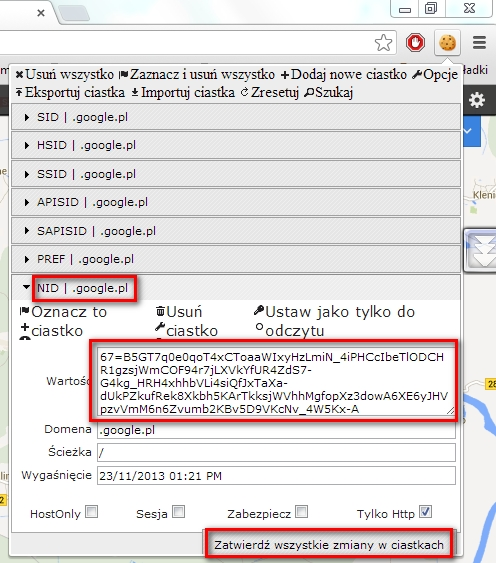Click 'Zatwierdź wszystkie zmiany w ciastkach'
496x563 pixels.
[329, 545]
